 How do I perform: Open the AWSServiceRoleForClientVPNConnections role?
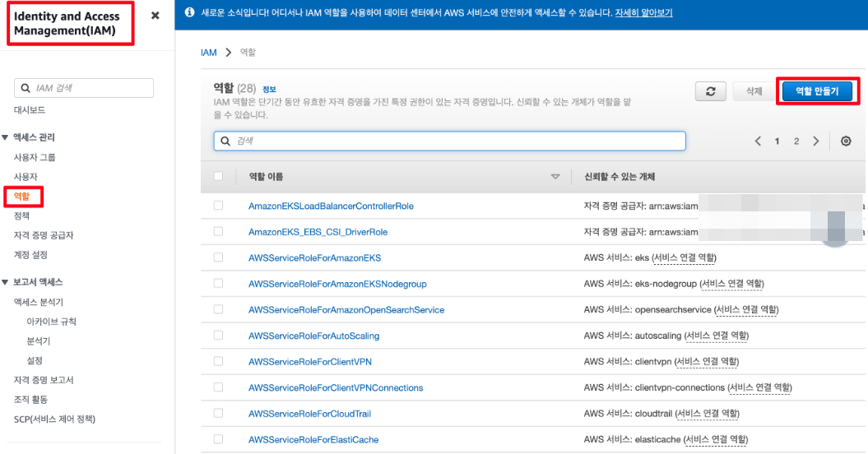(x=336, y=387)
